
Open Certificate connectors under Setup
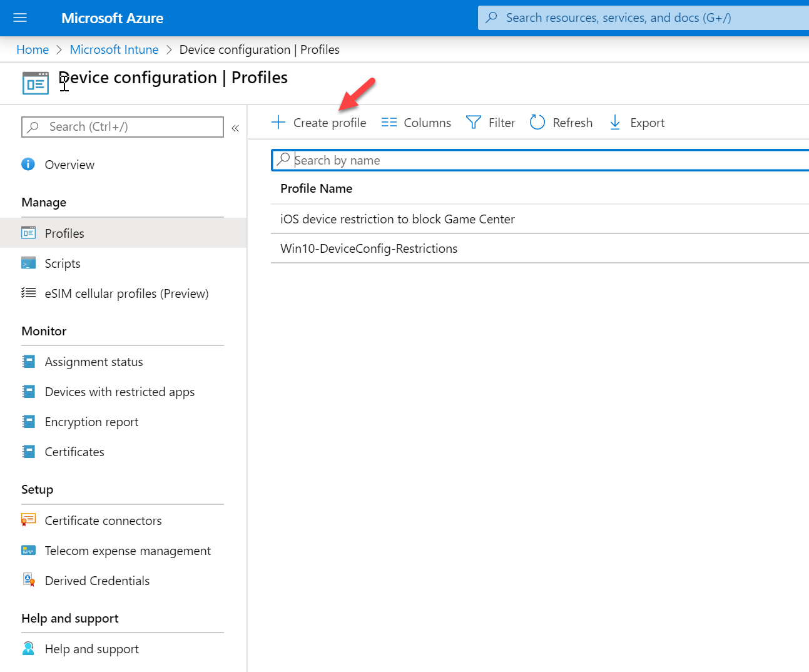103,521
